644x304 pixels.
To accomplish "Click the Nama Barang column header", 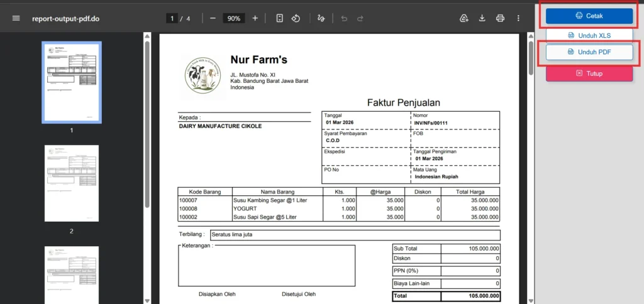I will [277, 192].
